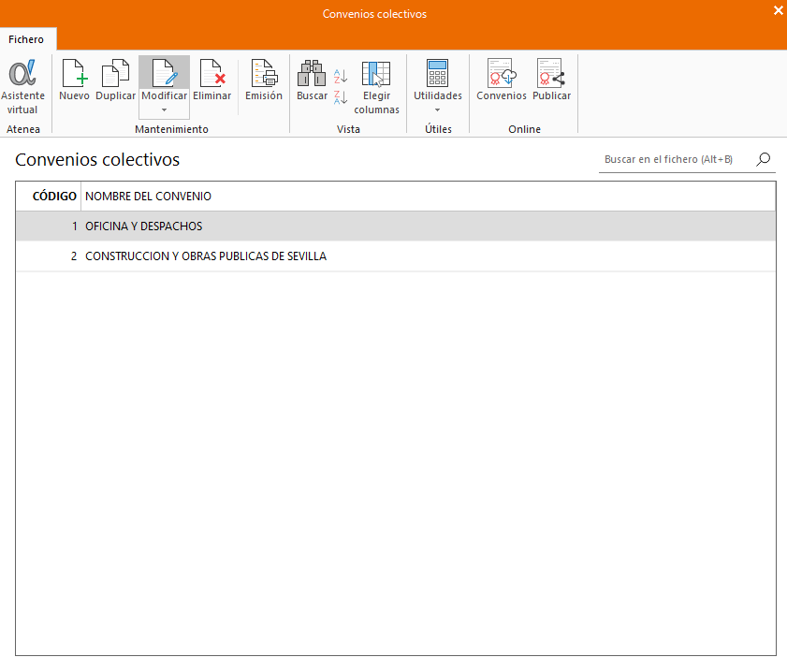The height and width of the screenshot is (672, 787).
Task: Click the Buscar en el fichero field
Action: tap(672, 160)
